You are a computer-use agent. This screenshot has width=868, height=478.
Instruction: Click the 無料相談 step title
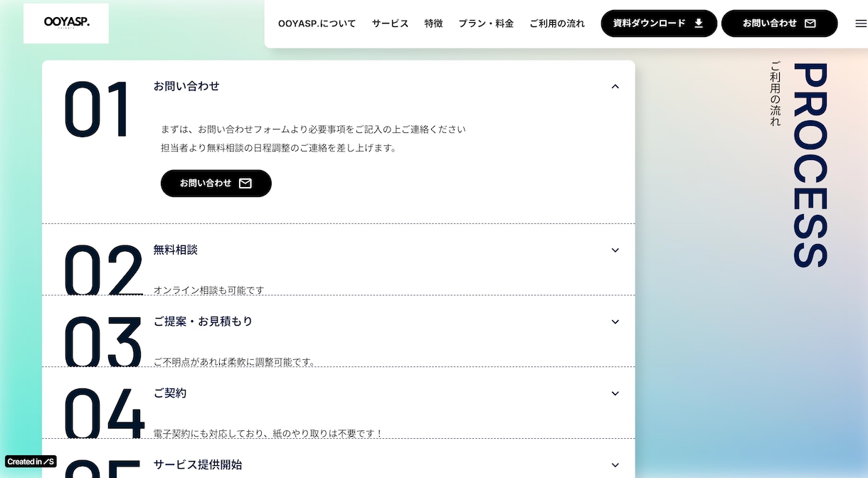click(176, 250)
